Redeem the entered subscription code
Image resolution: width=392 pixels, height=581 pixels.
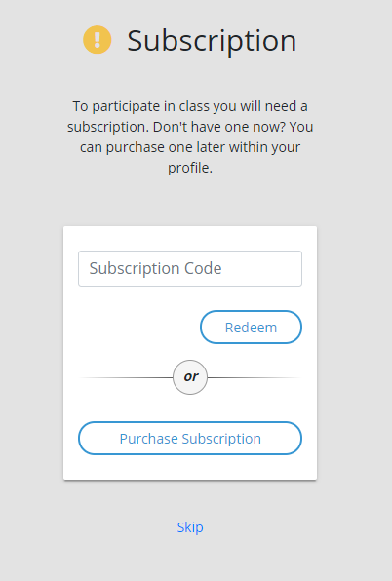(x=252, y=328)
